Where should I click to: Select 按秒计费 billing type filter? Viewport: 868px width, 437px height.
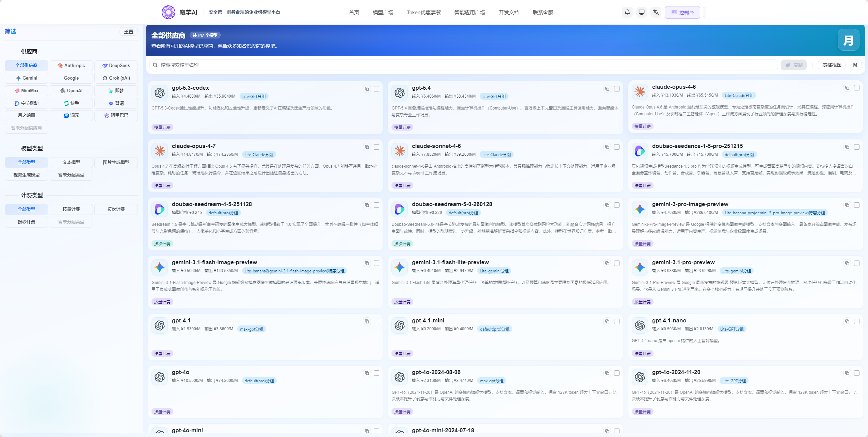pyautogui.click(x=27, y=222)
